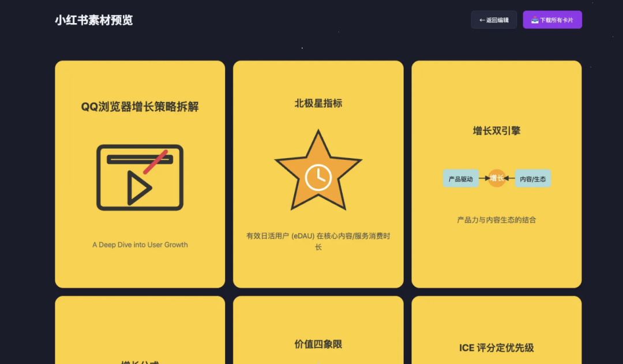623x364 pixels.
Task: Click the download icon in purple button
Action: (535, 20)
